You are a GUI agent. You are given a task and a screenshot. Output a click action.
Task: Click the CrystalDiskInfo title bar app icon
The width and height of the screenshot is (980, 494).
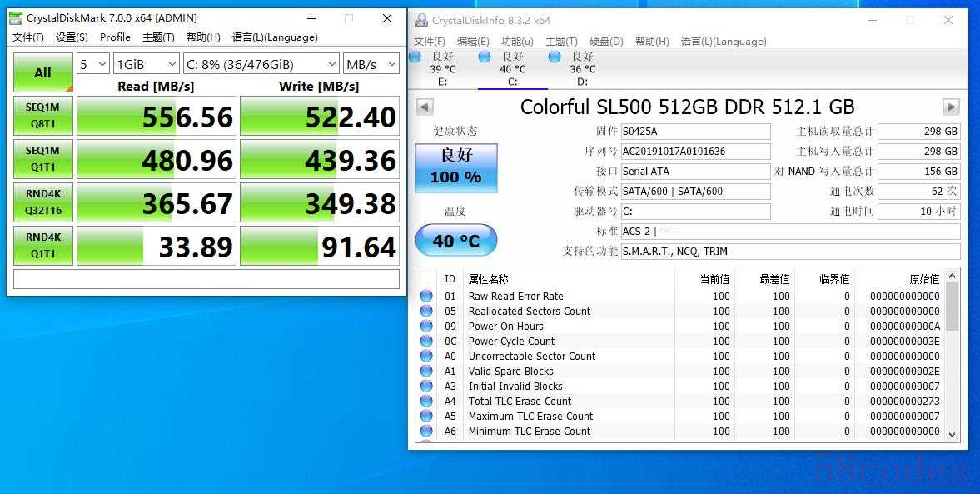point(422,20)
